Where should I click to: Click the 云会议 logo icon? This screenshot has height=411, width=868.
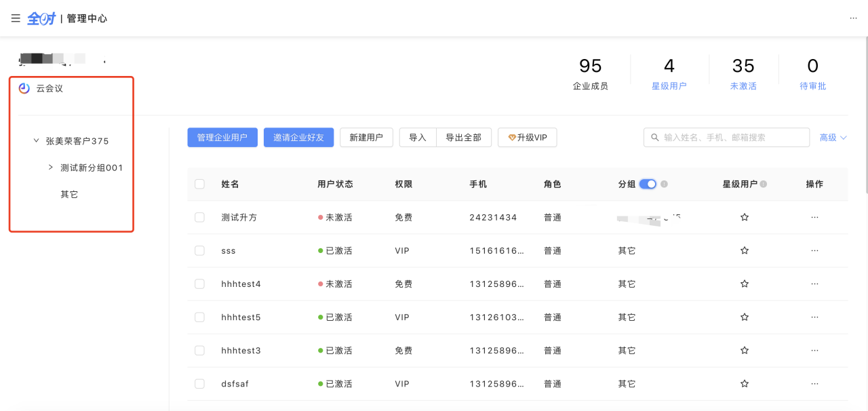[x=24, y=88]
